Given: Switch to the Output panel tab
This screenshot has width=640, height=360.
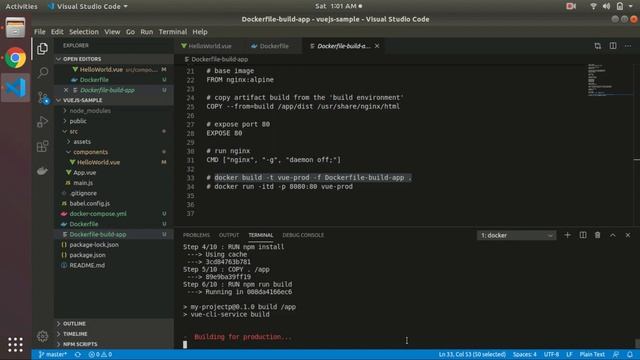Looking at the screenshot, I should (229, 235).
